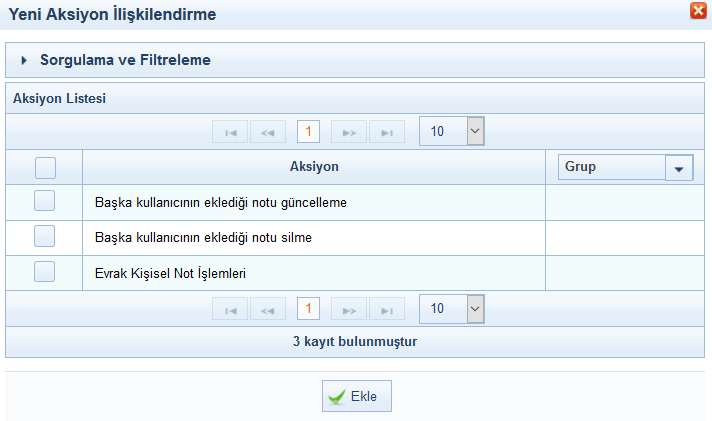Check 'Başka kullanıcının eklediği notu silme' row

(x=45, y=237)
